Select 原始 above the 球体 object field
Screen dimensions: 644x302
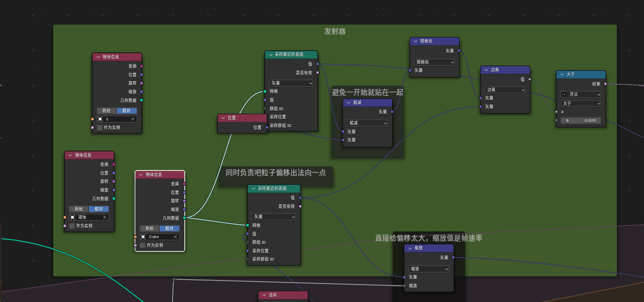pos(79,209)
